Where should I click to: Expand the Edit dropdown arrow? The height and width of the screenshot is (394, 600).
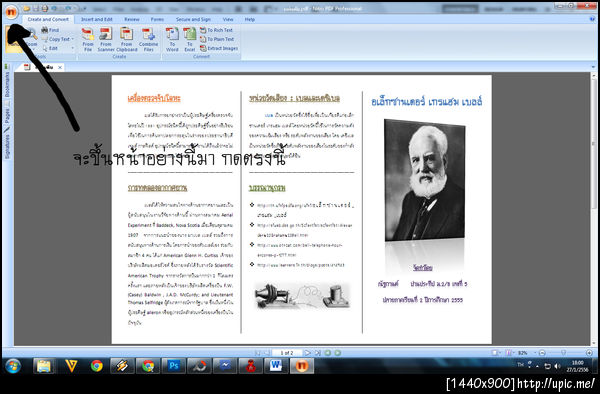coord(73,48)
